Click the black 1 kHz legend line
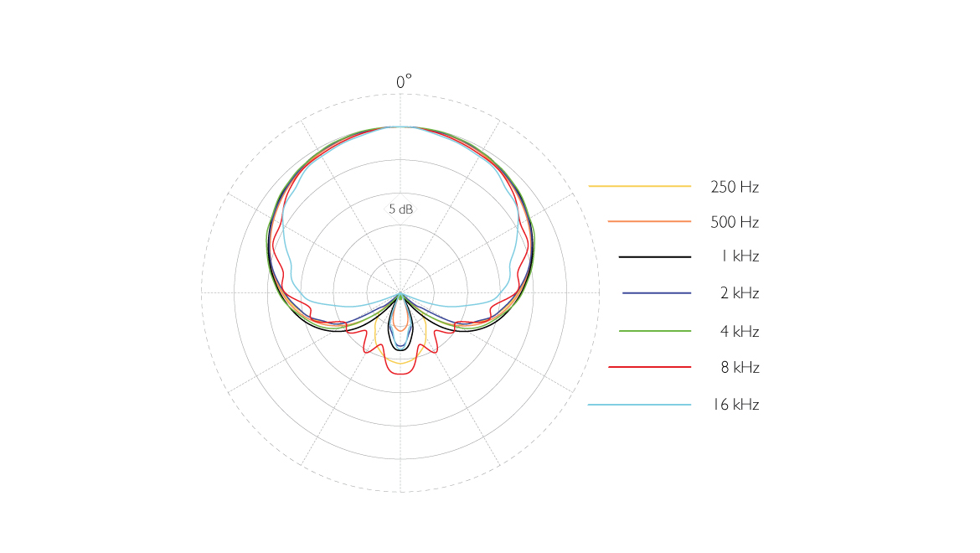The height and width of the screenshot is (553, 980). coord(655,256)
